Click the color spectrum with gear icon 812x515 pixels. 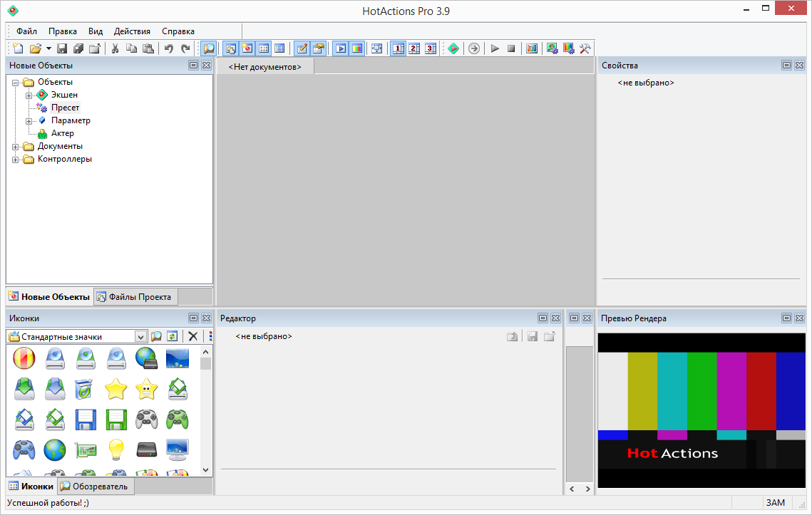pyautogui.click(x=569, y=48)
